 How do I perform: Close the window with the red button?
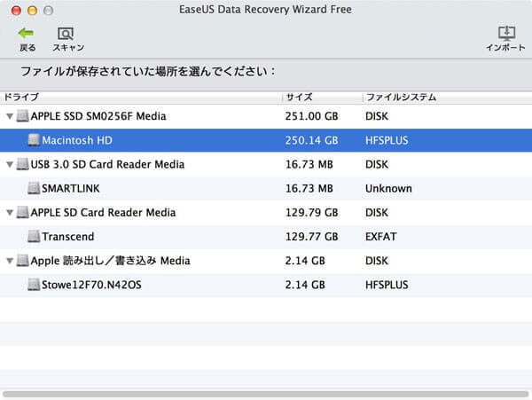[x=16, y=11]
